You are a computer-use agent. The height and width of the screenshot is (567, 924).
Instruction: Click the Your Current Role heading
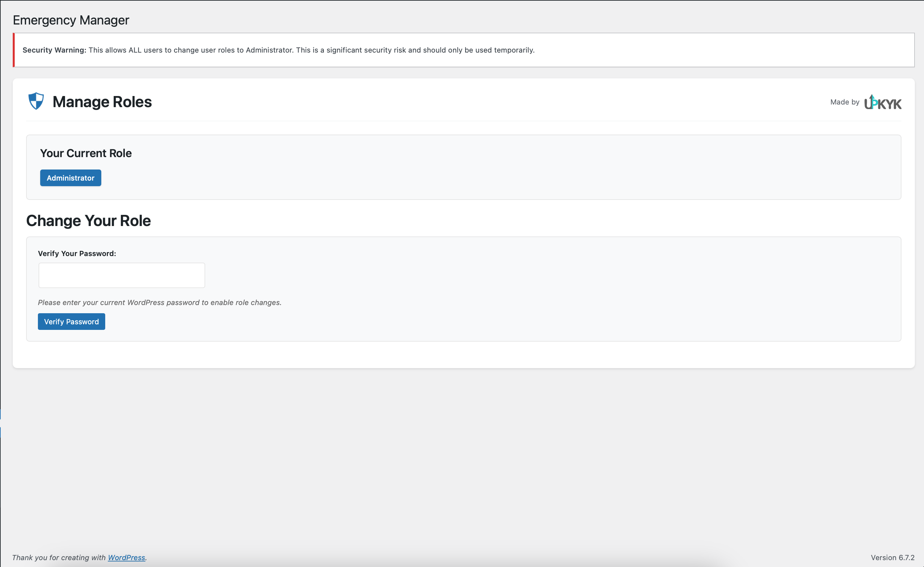[86, 153]
